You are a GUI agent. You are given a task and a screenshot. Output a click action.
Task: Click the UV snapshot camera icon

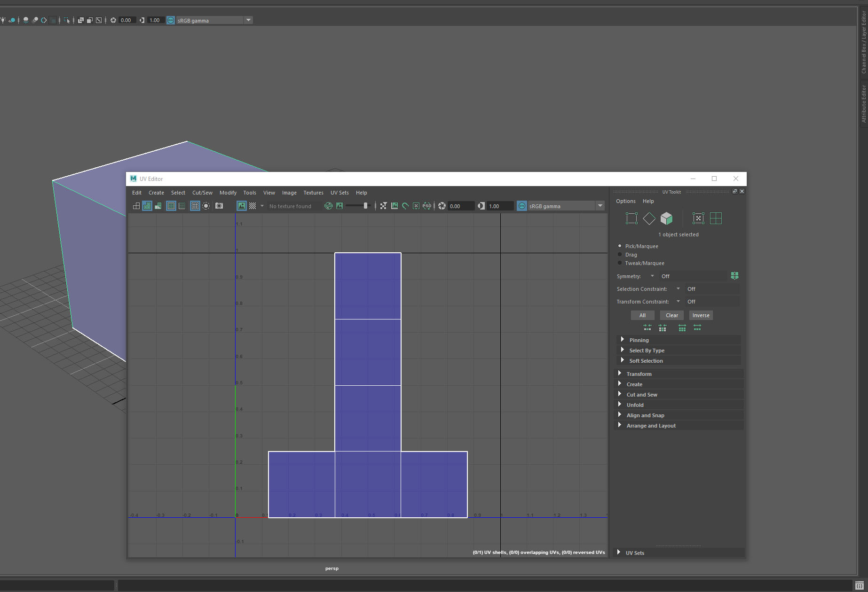coord(219,206)
